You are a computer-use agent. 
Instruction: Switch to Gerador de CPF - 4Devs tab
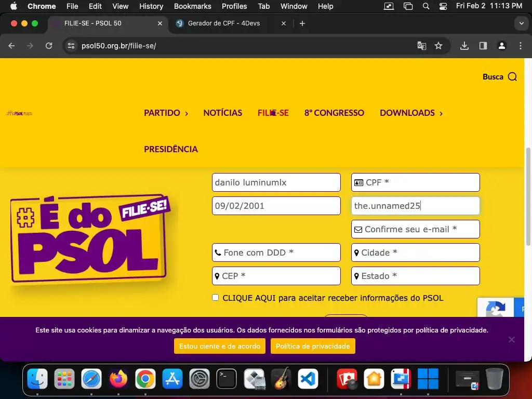224,23
